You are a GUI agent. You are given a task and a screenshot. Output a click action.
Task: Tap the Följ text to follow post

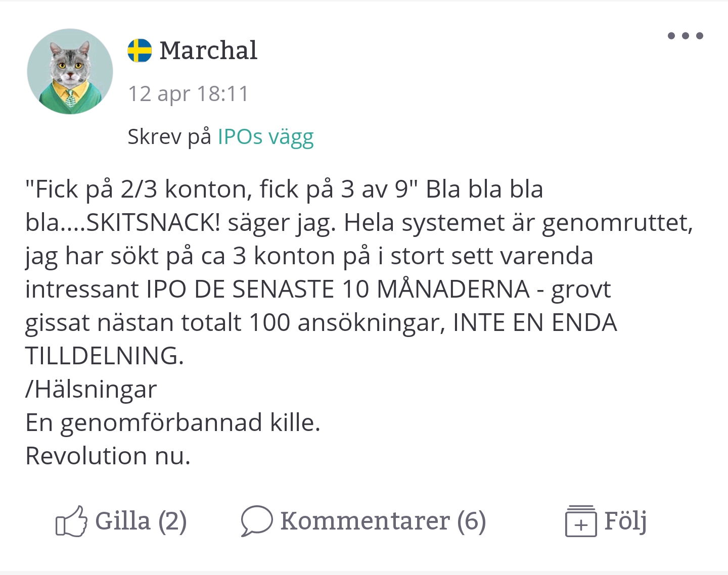pos(625,521)
